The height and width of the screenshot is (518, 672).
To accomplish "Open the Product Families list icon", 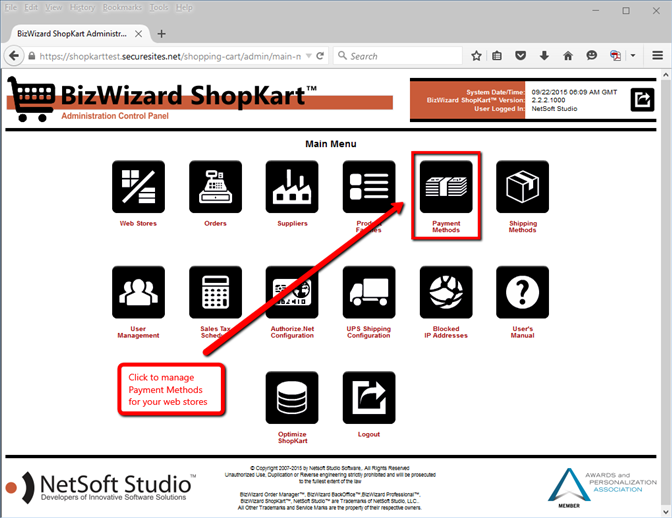I will click(369, 187).
